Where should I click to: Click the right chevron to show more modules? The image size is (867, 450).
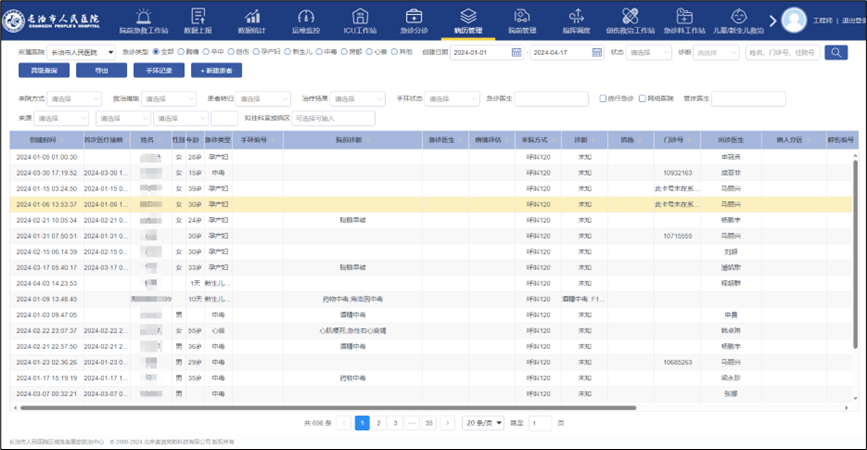pos(773,21)
